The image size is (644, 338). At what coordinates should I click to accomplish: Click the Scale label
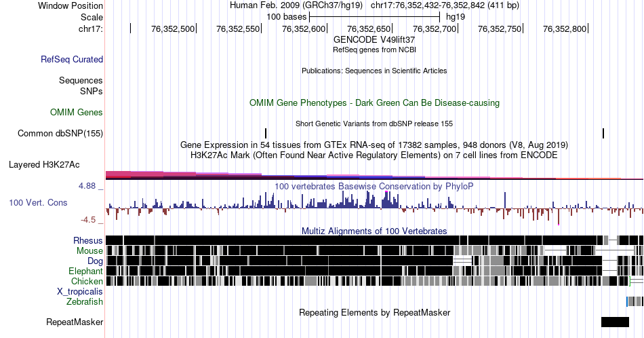(x=92, y=17)
